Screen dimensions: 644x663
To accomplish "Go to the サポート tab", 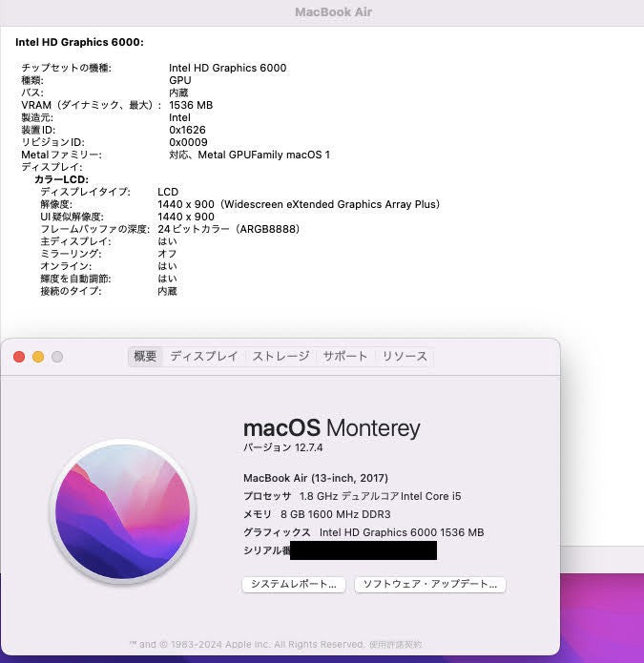I will [344, 357].
